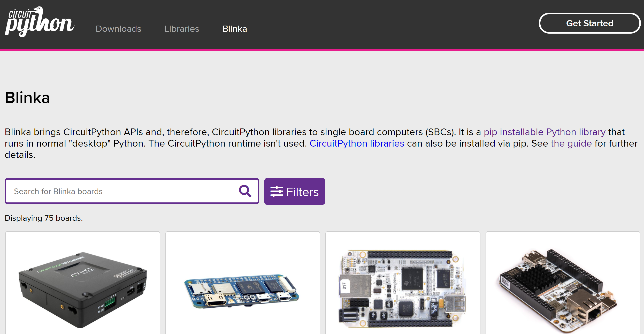The width and height of the screenshot is (644, 334).
Task: Select the Blinka navigation item
Action: [235, 29]
